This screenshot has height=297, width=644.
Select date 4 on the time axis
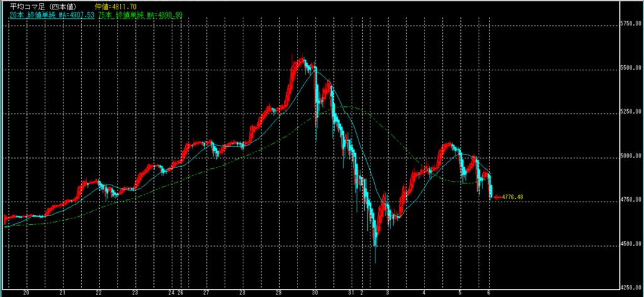424,293
